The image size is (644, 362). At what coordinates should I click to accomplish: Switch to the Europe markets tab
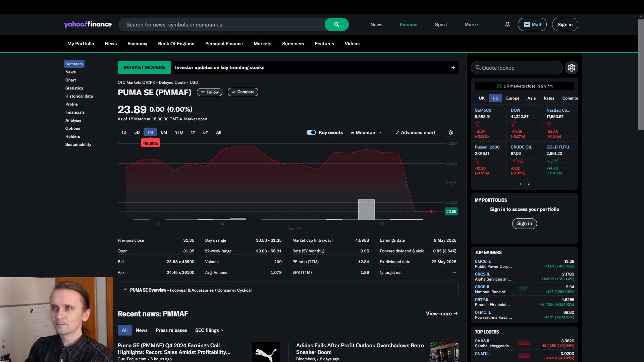[513, 98]
